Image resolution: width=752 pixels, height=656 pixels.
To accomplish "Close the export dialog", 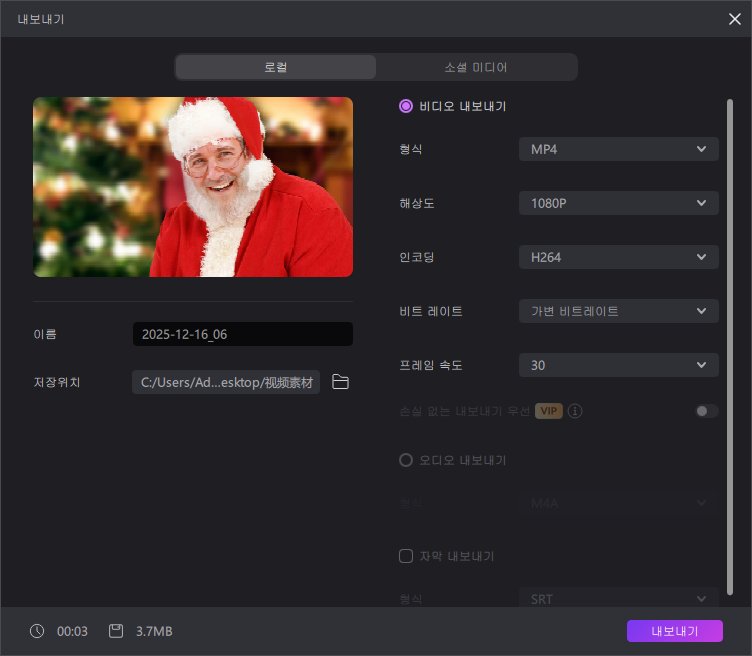I will tap(734, 18).
